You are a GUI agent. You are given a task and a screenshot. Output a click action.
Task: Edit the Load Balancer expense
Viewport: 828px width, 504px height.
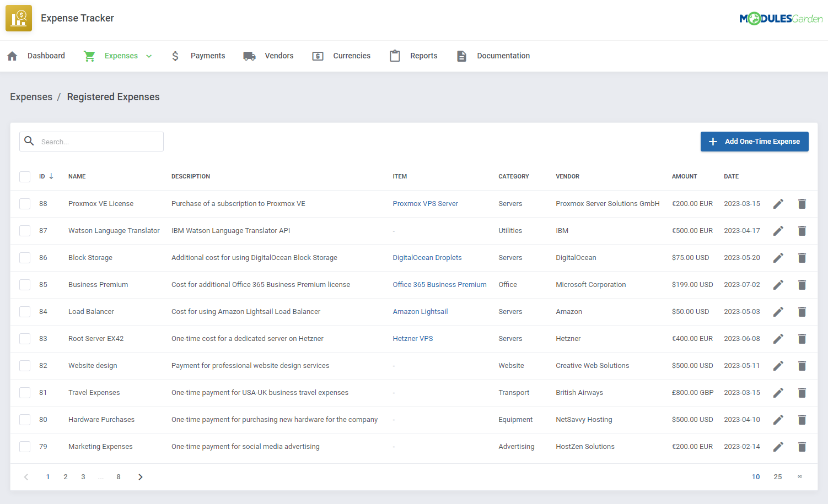click(778, 312)
